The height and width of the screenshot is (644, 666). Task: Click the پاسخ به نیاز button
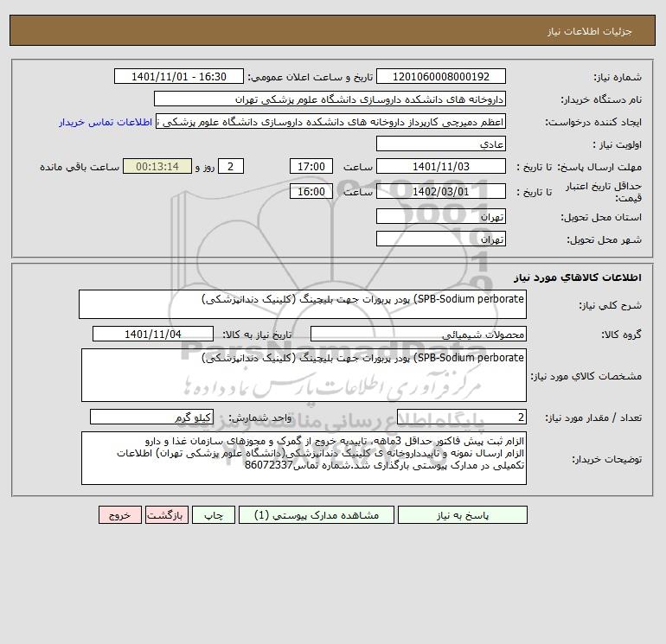click(463, 515)
